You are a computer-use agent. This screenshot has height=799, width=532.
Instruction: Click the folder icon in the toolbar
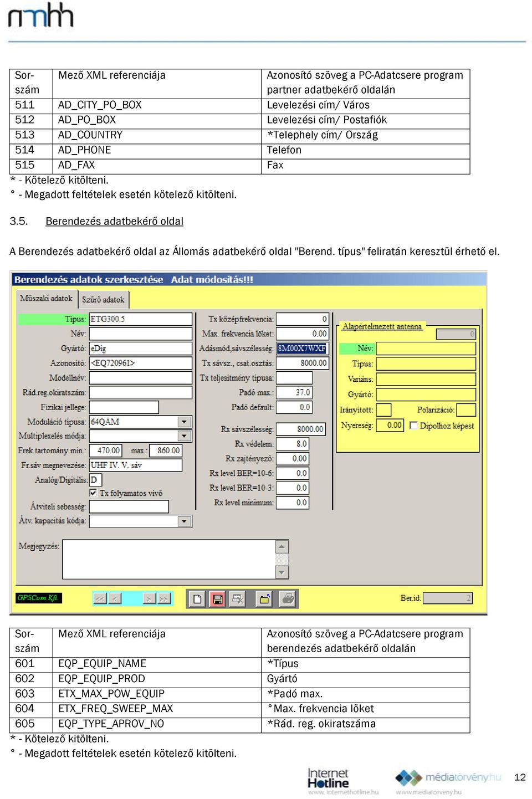point(264,599)
